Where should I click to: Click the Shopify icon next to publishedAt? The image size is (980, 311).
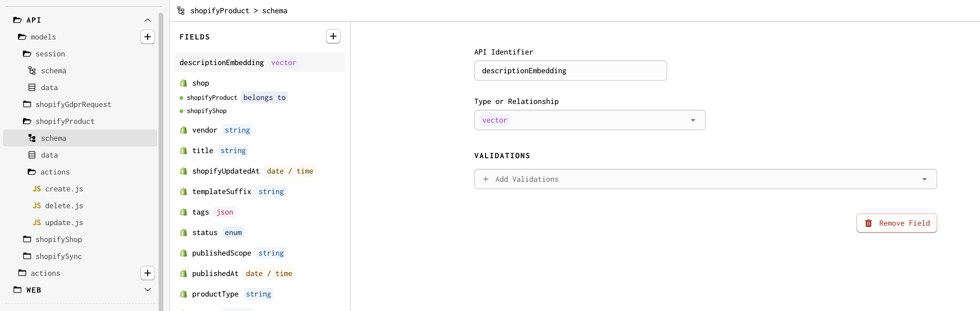(x=183, y=273)
